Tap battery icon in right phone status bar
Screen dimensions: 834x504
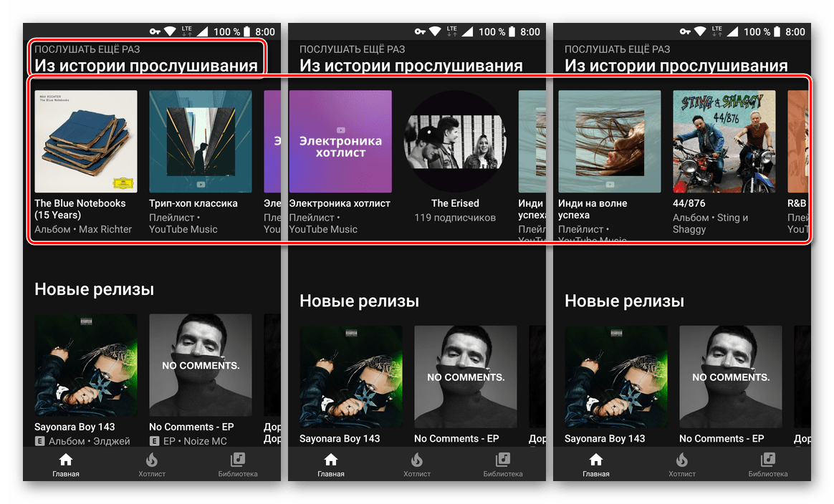777,31
